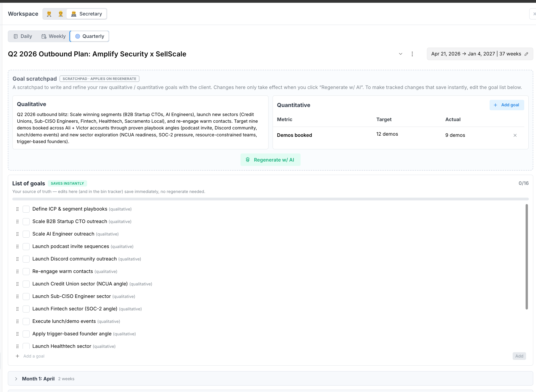Click the SAVES INSTANTLY badge

[x=67, y=184]
